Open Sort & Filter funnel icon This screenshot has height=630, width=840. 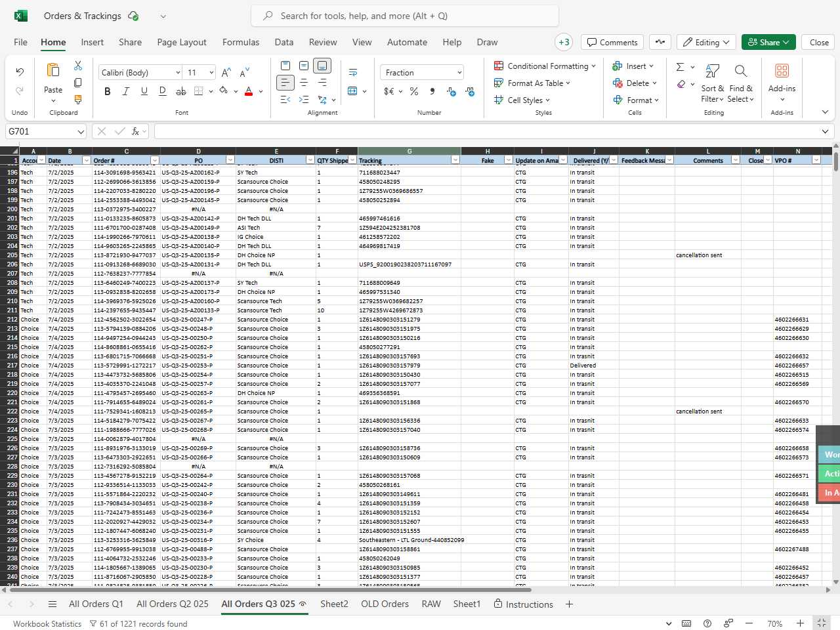[712, 71]
